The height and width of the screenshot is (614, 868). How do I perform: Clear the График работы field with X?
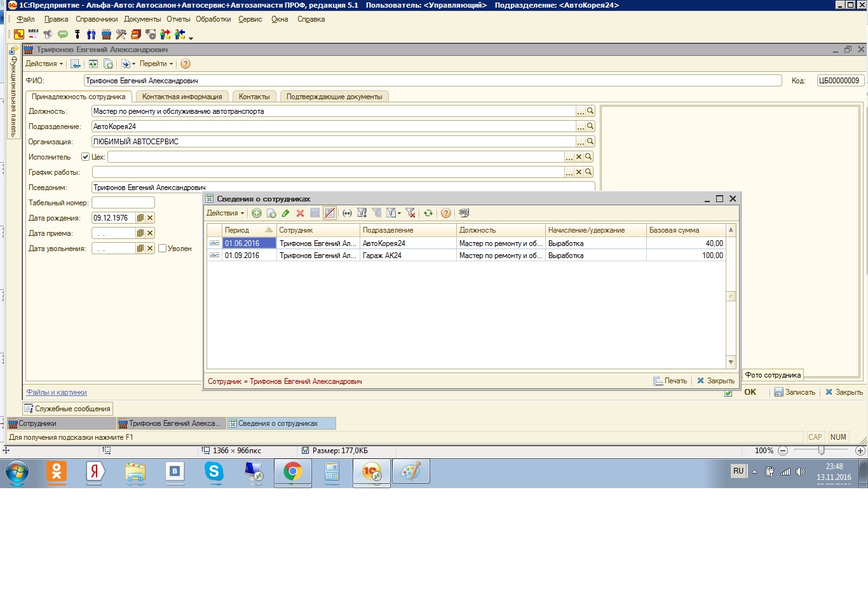point(579,172)
